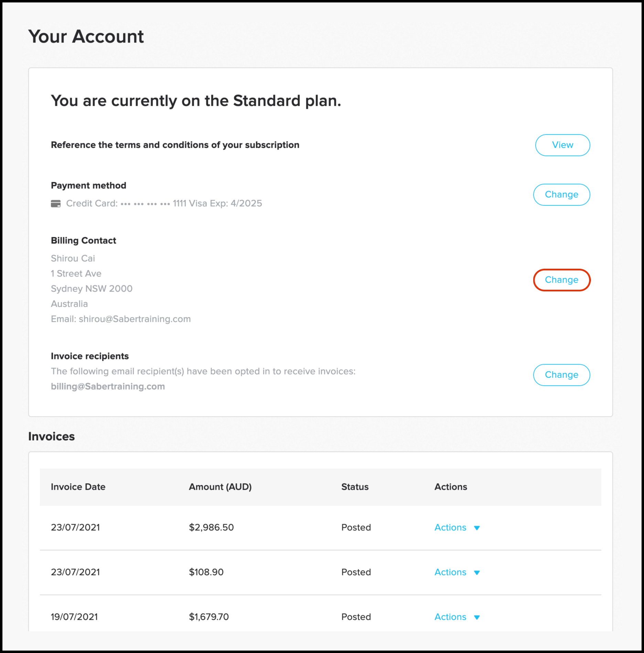Click the Standard plan headline text
The width and height of the screenshot is (644, 653).
tap(196, 101)
